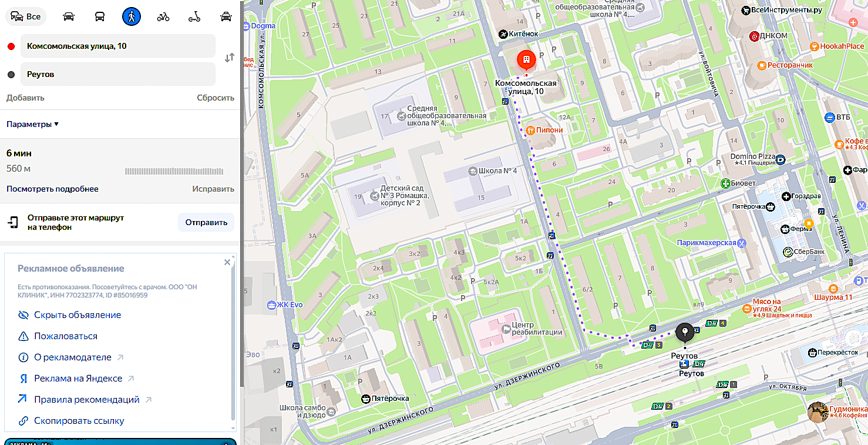Click the Сбросить link

[x=216, y=98]
